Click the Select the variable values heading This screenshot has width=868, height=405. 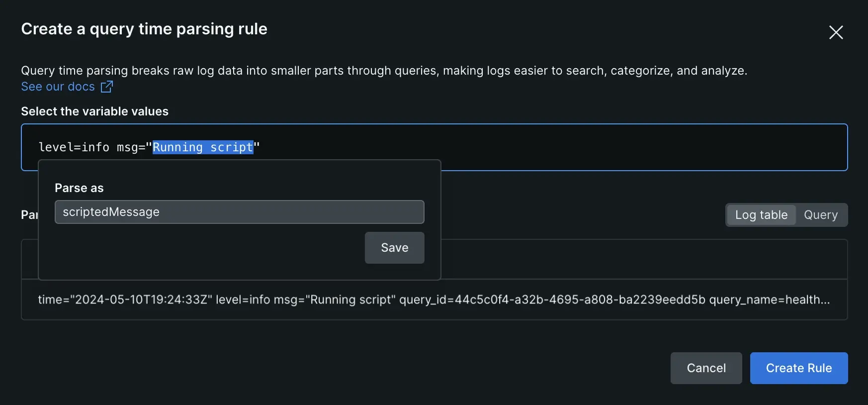tap(94, 111)
